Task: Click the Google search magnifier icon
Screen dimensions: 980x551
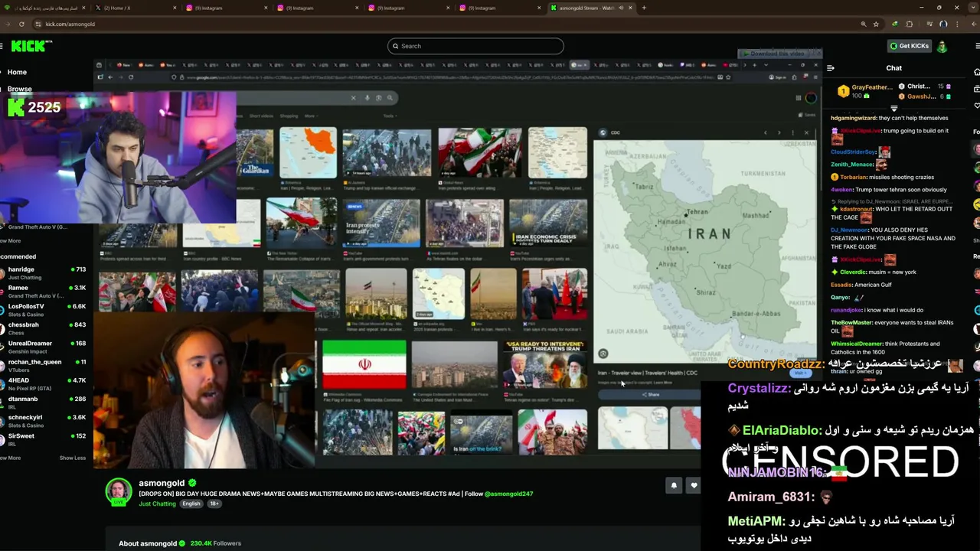Action: click(x=390, y=98)
